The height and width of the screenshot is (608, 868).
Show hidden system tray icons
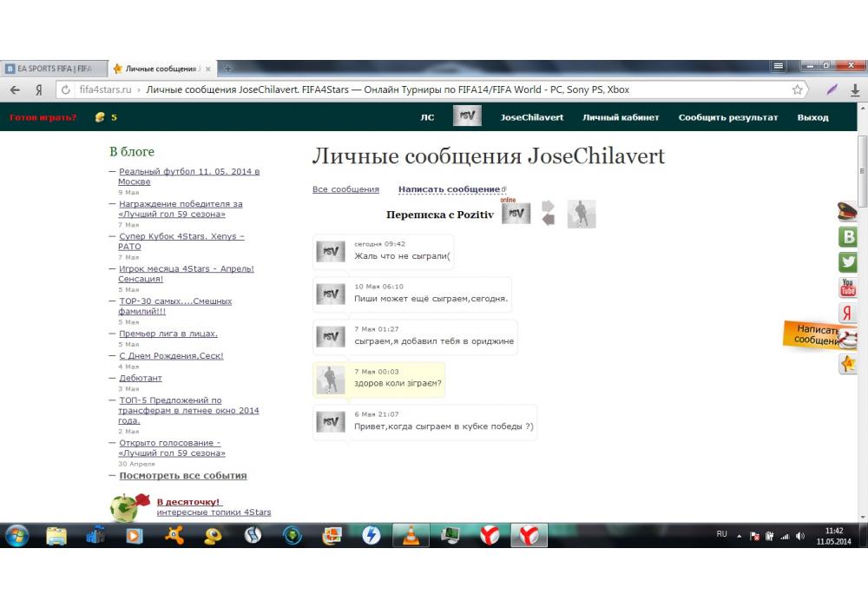(x=740, y=536)
